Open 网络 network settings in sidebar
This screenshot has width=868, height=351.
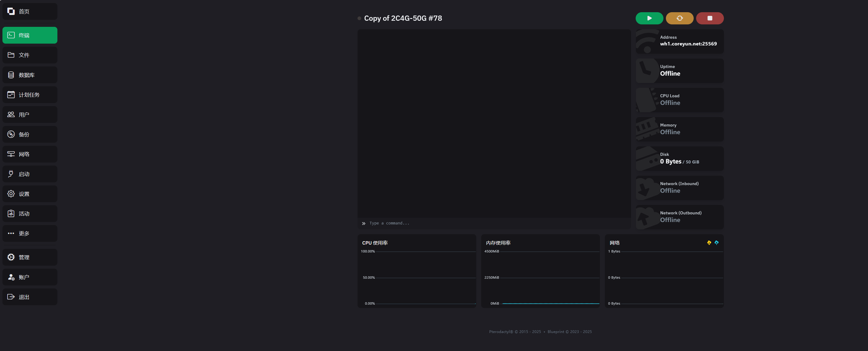coord(30,154)
